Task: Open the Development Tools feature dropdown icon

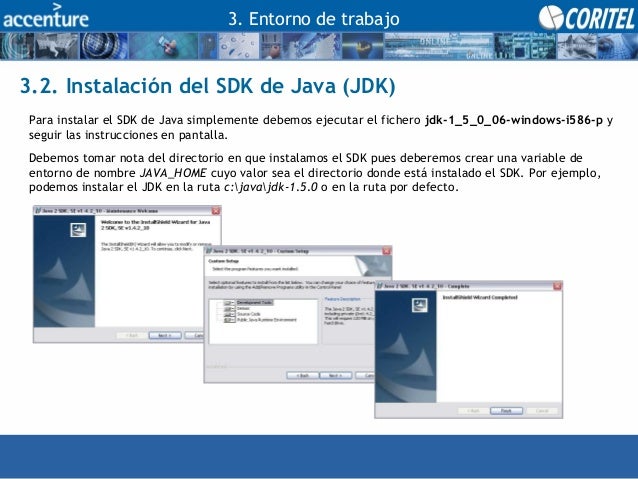Action: 229,303
